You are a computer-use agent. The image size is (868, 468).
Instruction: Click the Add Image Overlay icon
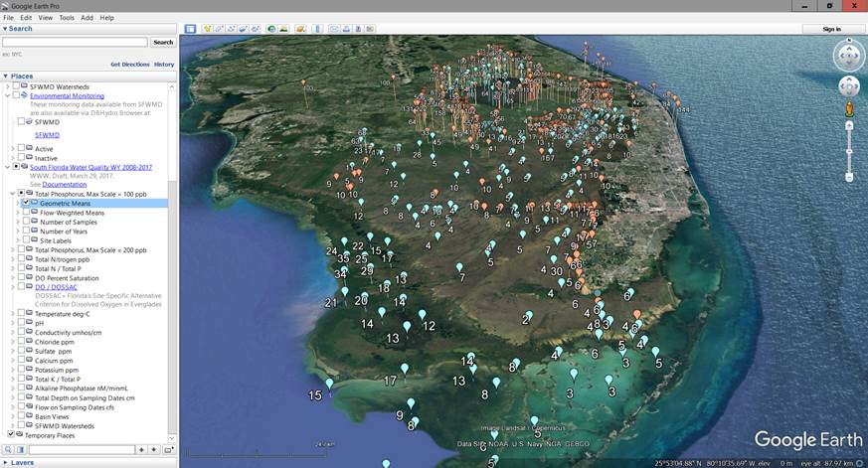(x=243, y=29)
